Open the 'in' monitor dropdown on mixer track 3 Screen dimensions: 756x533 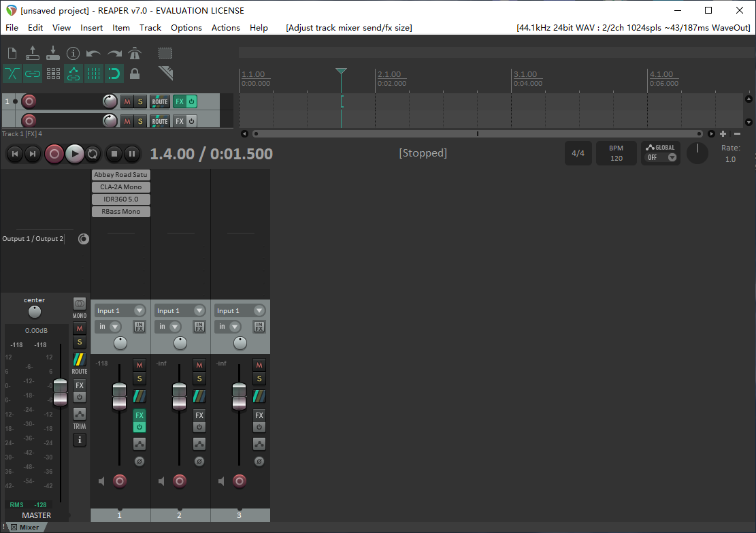click(227, 327)
